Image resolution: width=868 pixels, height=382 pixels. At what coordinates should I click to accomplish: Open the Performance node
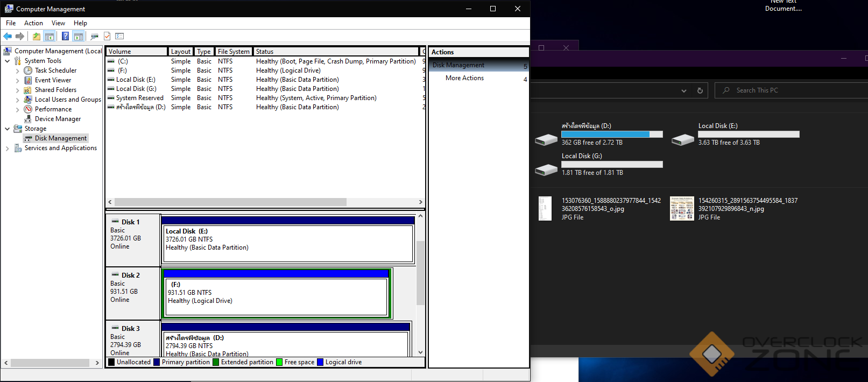click(53, 109)
